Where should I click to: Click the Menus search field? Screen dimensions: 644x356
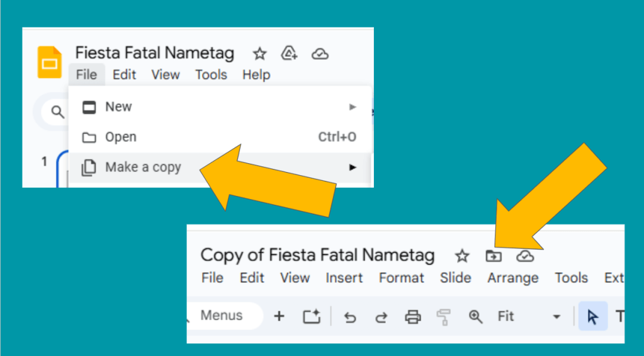[x=222, y=316]
